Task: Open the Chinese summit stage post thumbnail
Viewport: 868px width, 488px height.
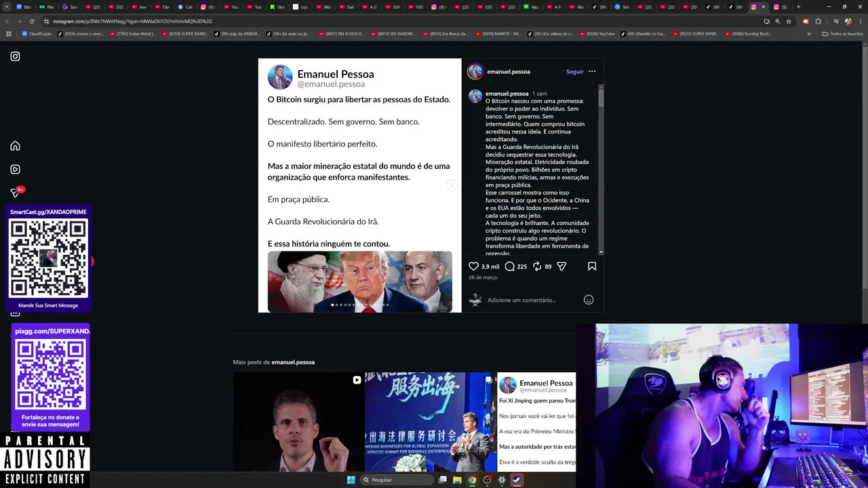Action: tap(431, 422)
